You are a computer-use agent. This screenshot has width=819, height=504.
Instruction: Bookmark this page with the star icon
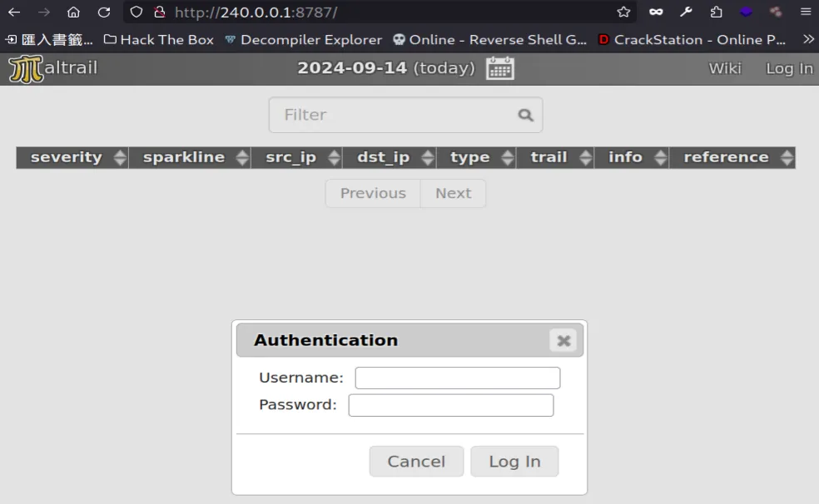[623, 12]
